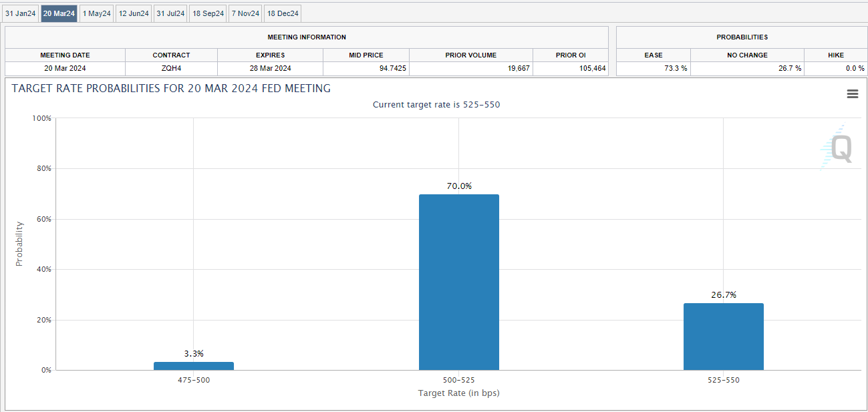Click the 525-550 probability bar
The image size is (868, 412).
click(724, 337)
